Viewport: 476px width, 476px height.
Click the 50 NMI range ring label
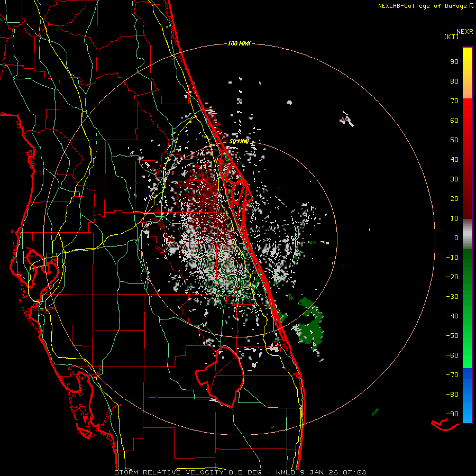[239, 141]
